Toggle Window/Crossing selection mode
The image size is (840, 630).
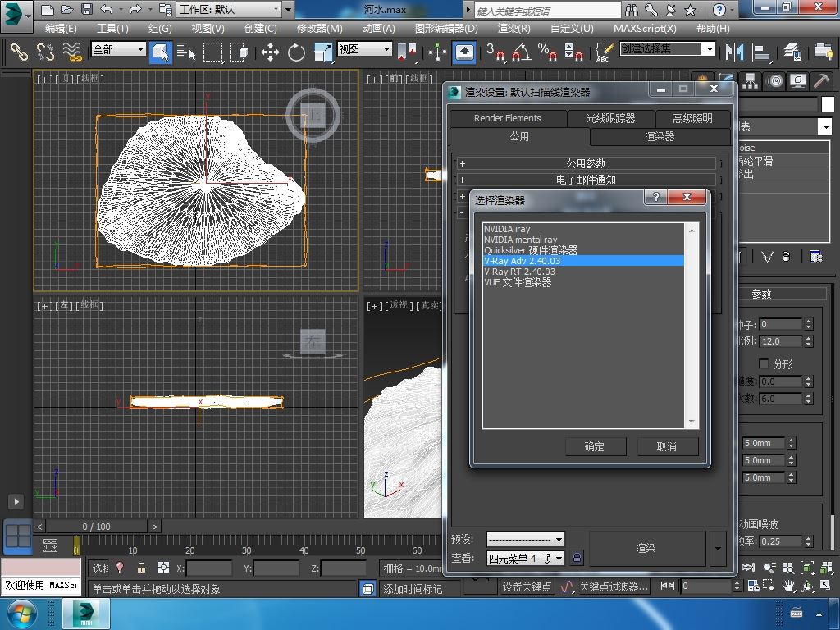coord(239,52)
